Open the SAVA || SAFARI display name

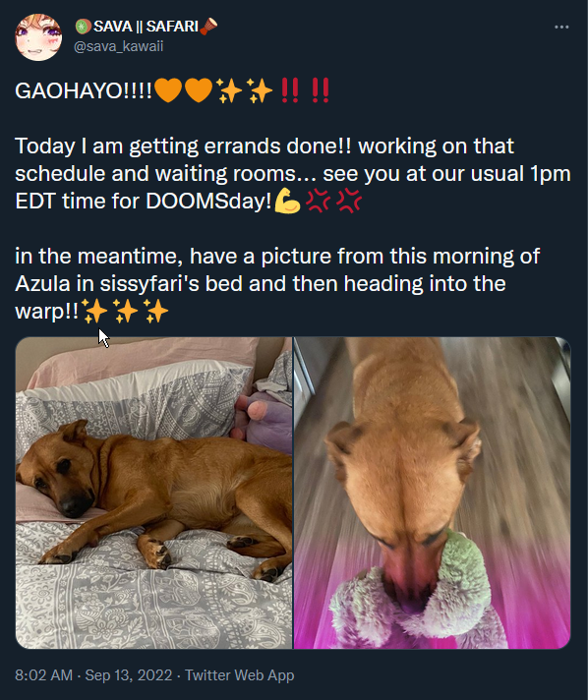click(x=146, y=27)
